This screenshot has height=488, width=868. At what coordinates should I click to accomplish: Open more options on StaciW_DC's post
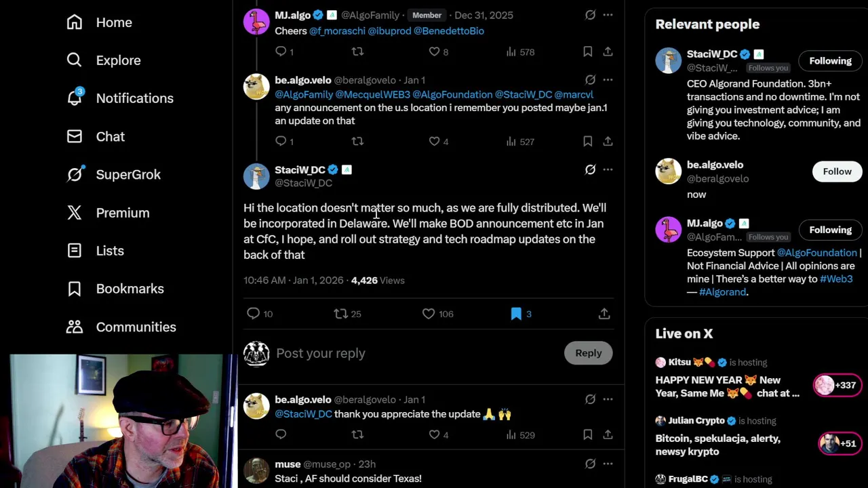(x=608, y=169)
